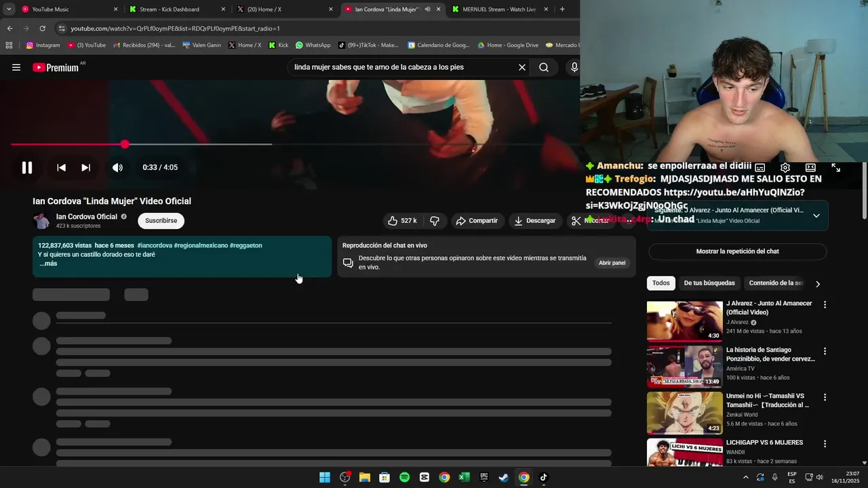The height and width of the screenshot is (488, 868).
Task: Click page vertical scrollbar
Action: coord(864,190)
